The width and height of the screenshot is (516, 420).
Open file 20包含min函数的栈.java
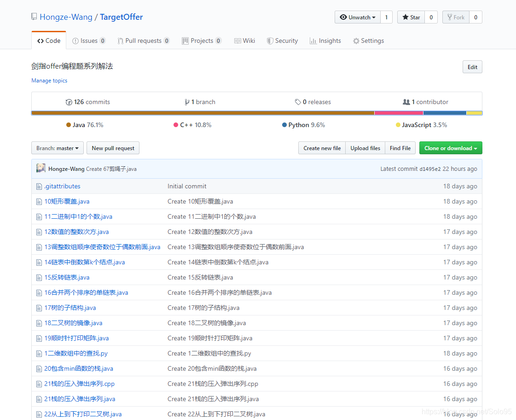point(79,369)
